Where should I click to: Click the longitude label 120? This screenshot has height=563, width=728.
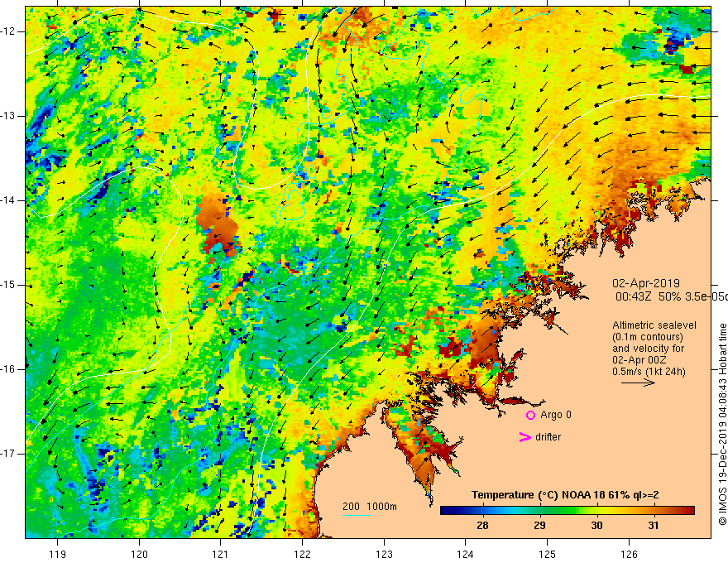click(139, 554)
